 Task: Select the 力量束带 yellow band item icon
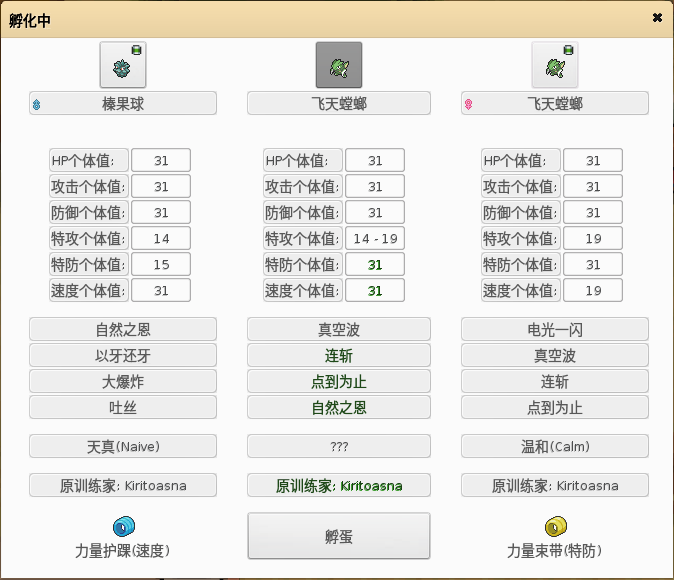tap(556, 526)
